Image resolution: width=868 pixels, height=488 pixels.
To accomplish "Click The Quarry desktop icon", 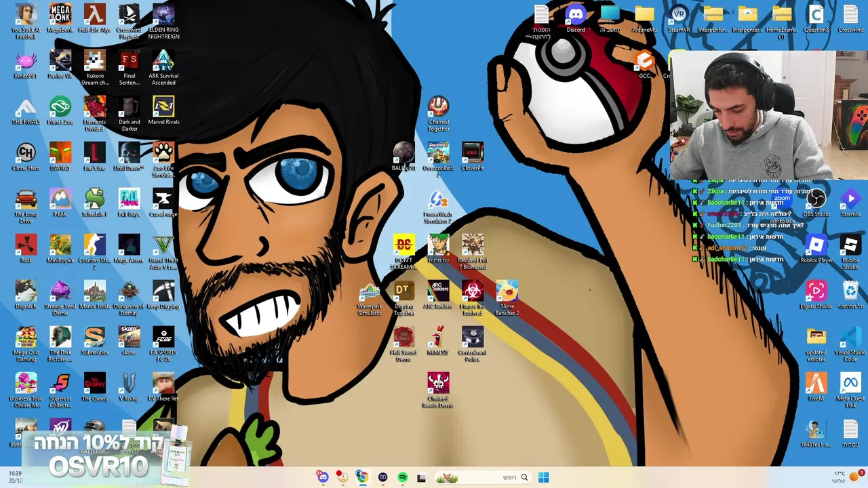I will pos(94,387).
